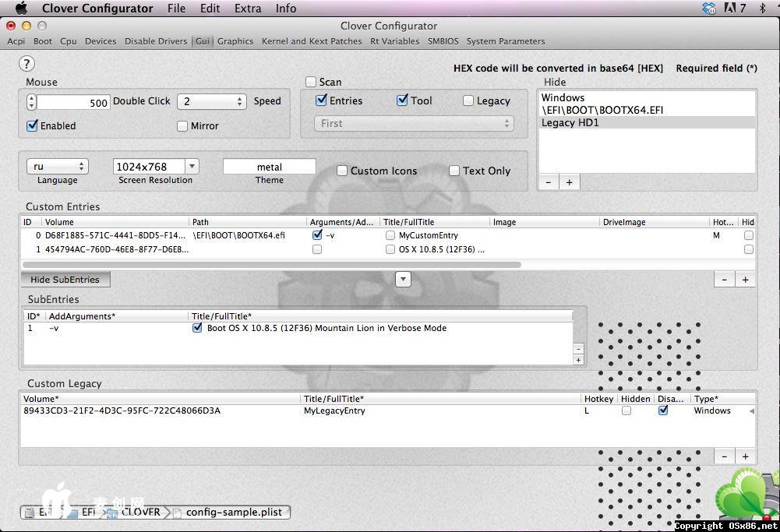This screenshot has height=532, width=780.
Task: Toggle the mouse Enabled checkbox
Action: (x=33, y=125)
